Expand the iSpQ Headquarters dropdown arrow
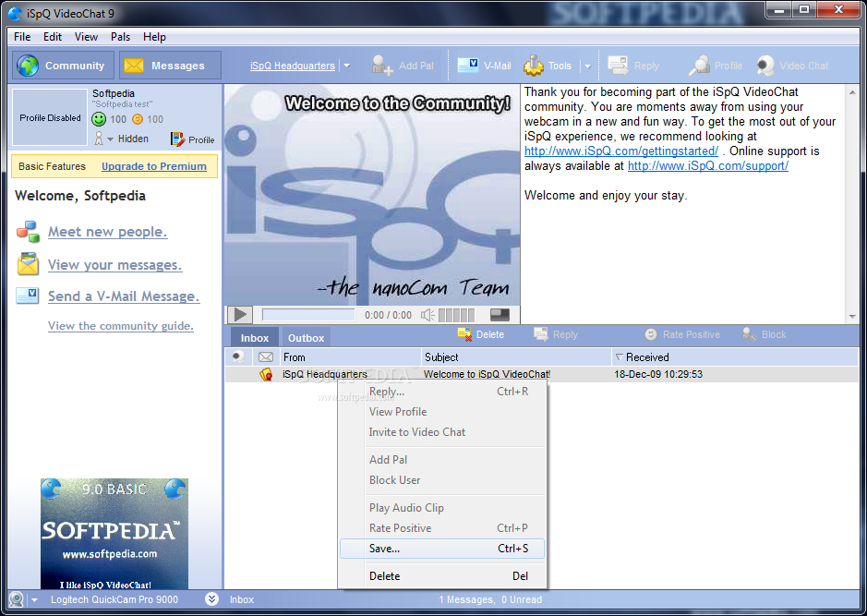Viewport: 867px width, 616px height. click(x=346, y=66)
